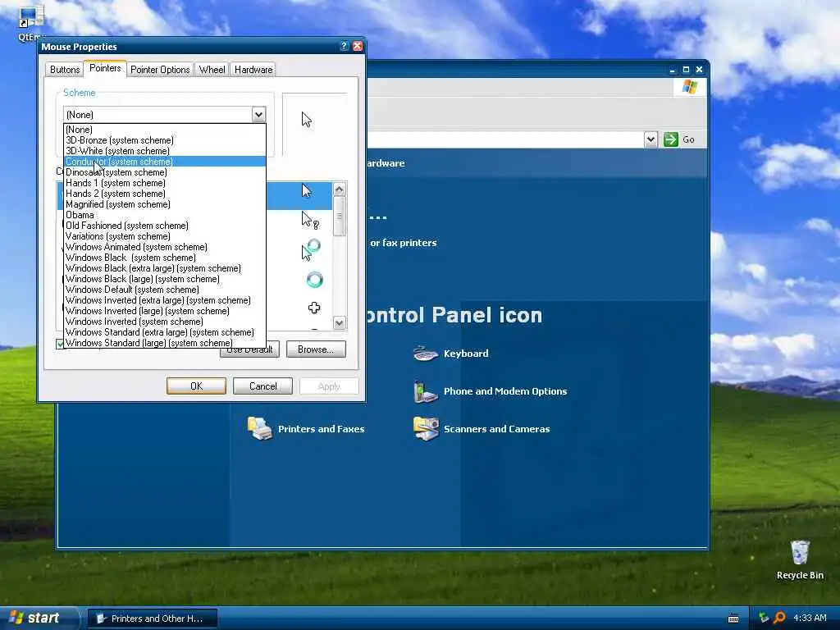Pick Windows Standard (large) scheme
The height and width of the screenshot is (630, 840).
coord(164,343)
